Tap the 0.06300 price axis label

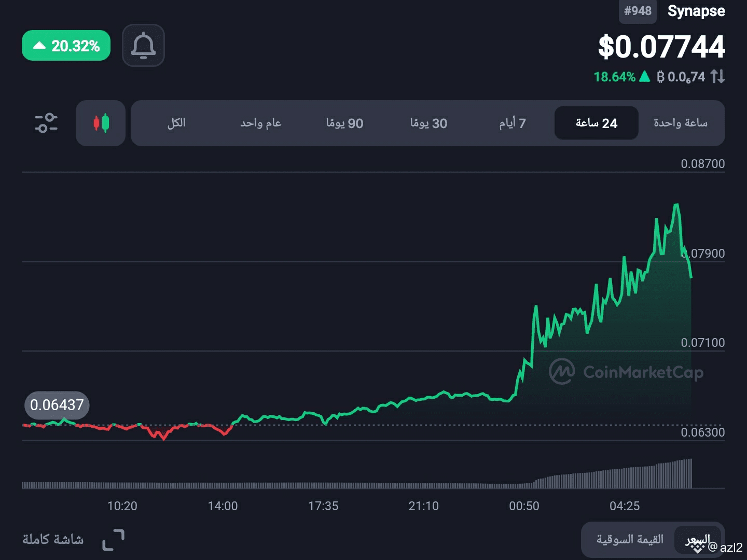point(703,432)
